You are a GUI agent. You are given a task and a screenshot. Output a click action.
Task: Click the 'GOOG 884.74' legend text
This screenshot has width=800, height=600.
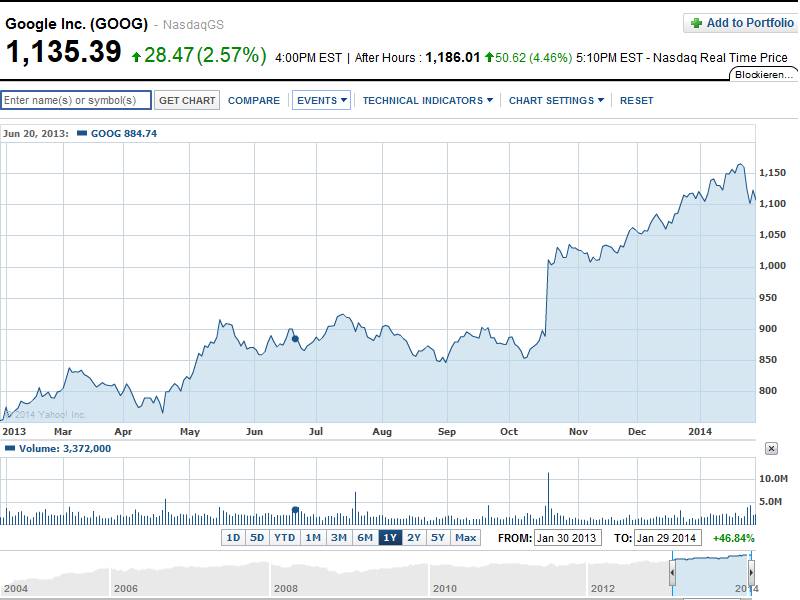click(124, 134)
